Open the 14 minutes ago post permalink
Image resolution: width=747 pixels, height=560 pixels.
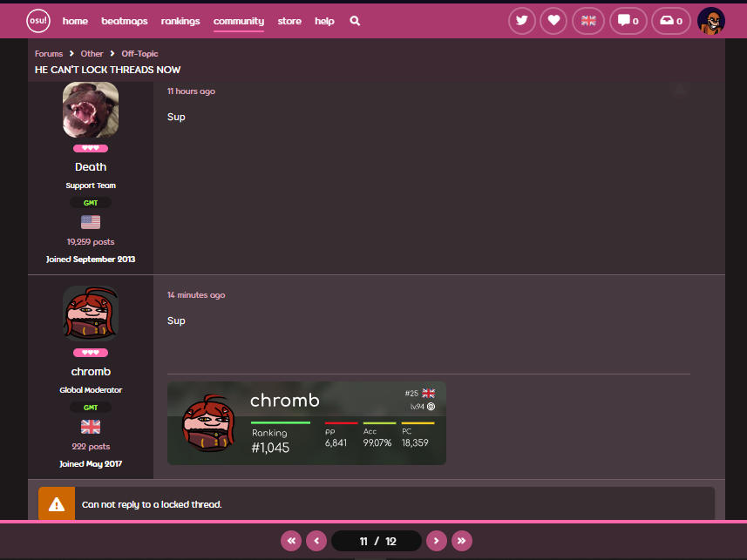tap(196, 295)
